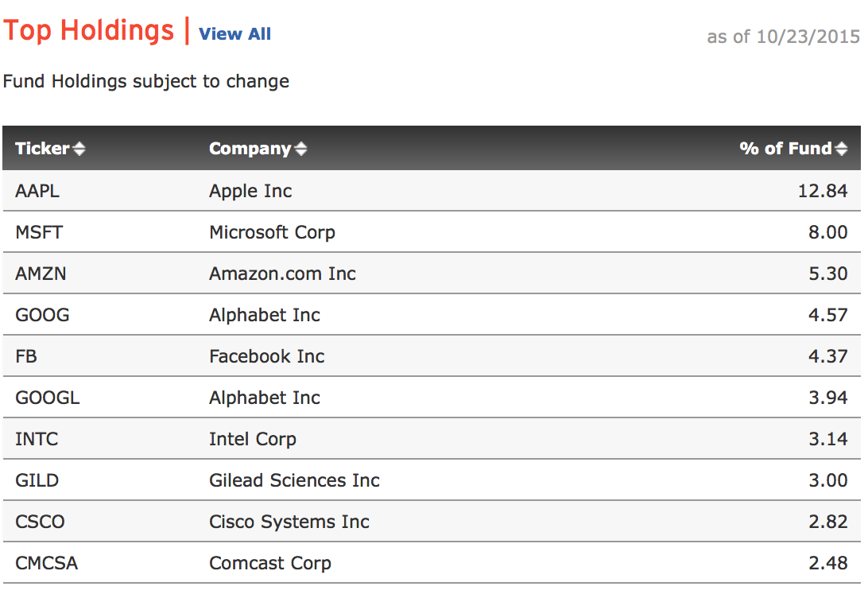
Task: Click the Ticker column sort arrows icon
Action: 79,149
